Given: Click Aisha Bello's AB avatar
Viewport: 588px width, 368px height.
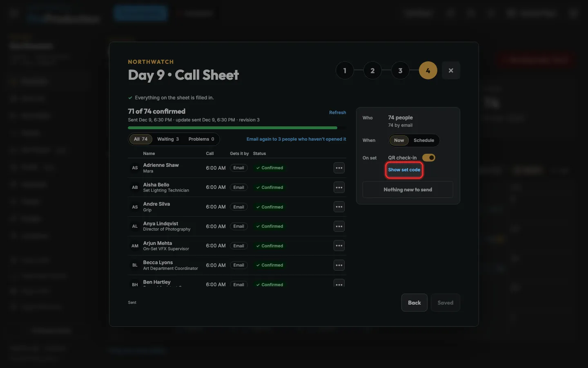Looking at the screenshot, I should point(135,188).
